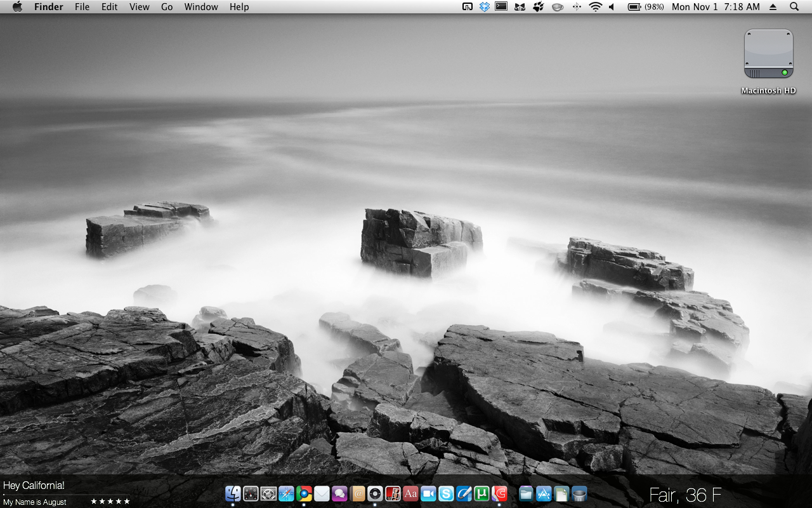Launch FaceTime from the dock

pyautogui.click(x=428, y=493)
